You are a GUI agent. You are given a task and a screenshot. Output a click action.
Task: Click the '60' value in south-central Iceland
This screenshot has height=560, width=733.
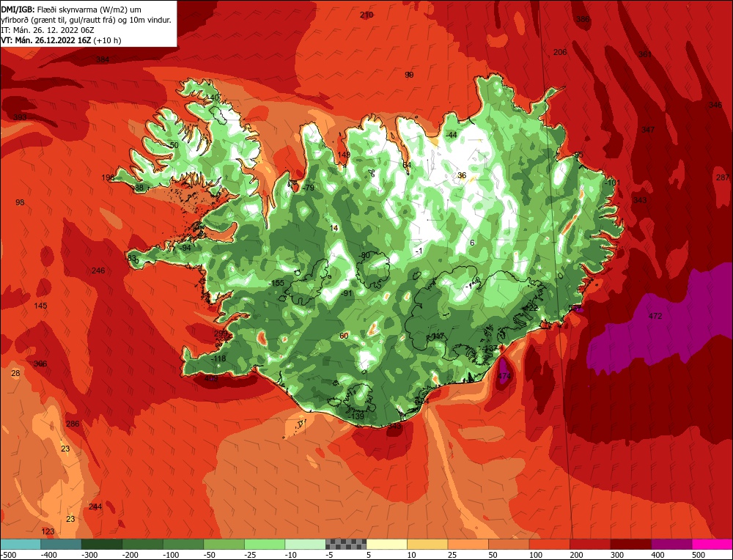[x=344, y=336]
